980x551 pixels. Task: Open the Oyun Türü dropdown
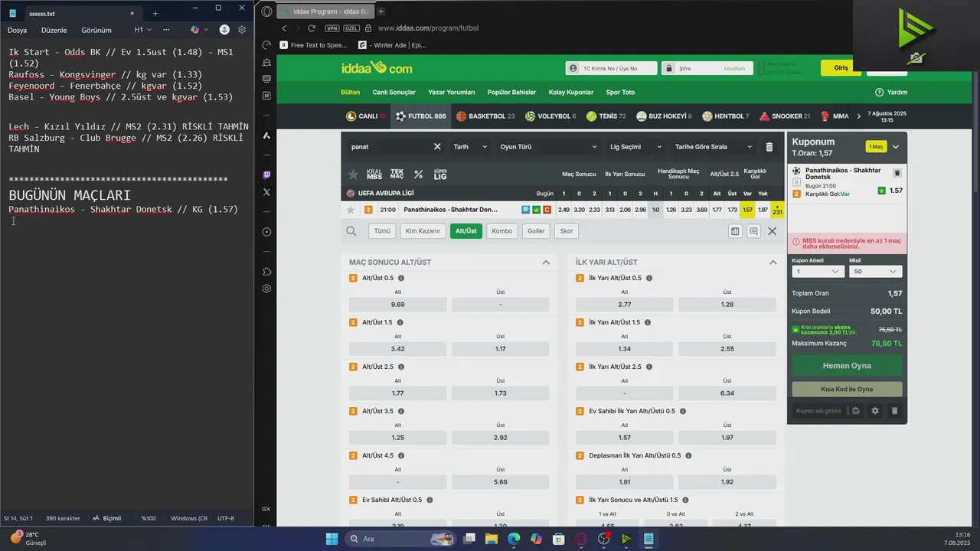(x=548, y=147)
